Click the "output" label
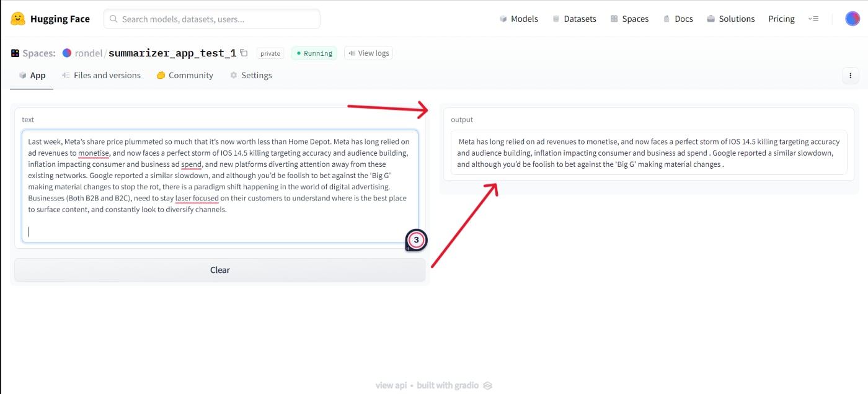The height and width of the screenshot is (394, 868). (462, 120)
